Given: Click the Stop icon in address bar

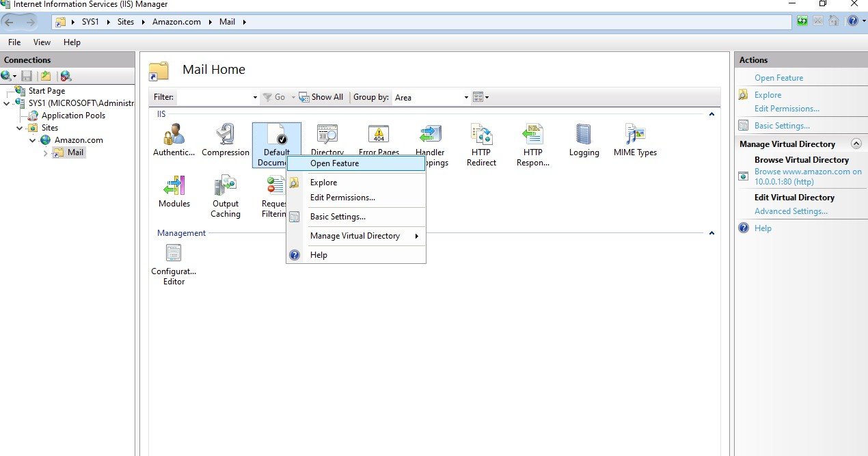Looking at the screenshot, I should (x=818, y=21).
